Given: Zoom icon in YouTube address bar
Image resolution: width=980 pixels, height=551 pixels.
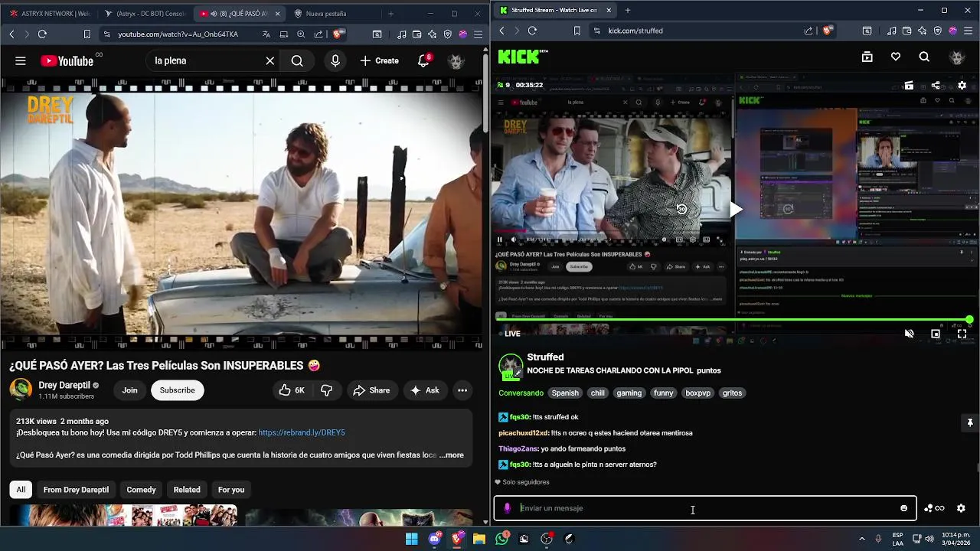Looking at the screenshot, I should pyautogui.click(x=301, y=34).
